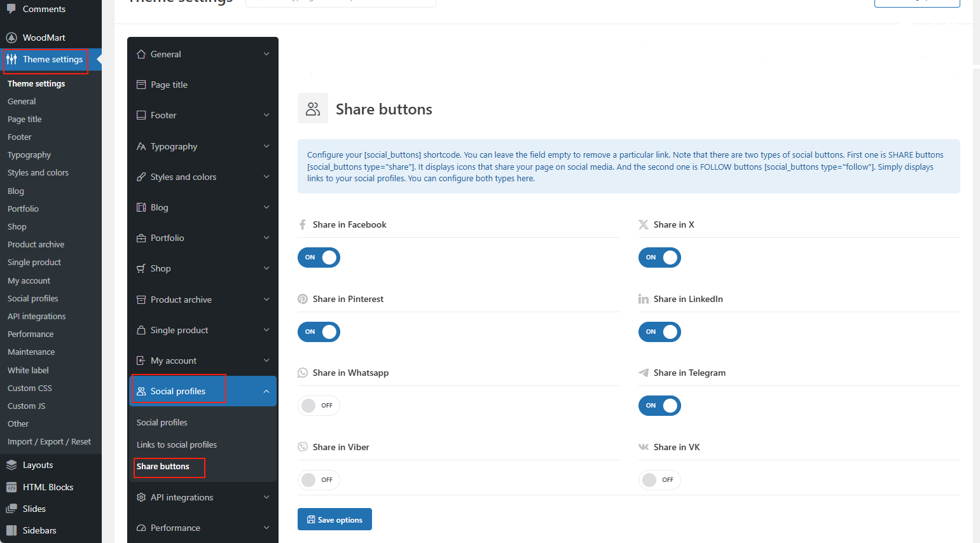Expand the General section chevron
This screenshot has width=980, height=543.
click(266, 54)
